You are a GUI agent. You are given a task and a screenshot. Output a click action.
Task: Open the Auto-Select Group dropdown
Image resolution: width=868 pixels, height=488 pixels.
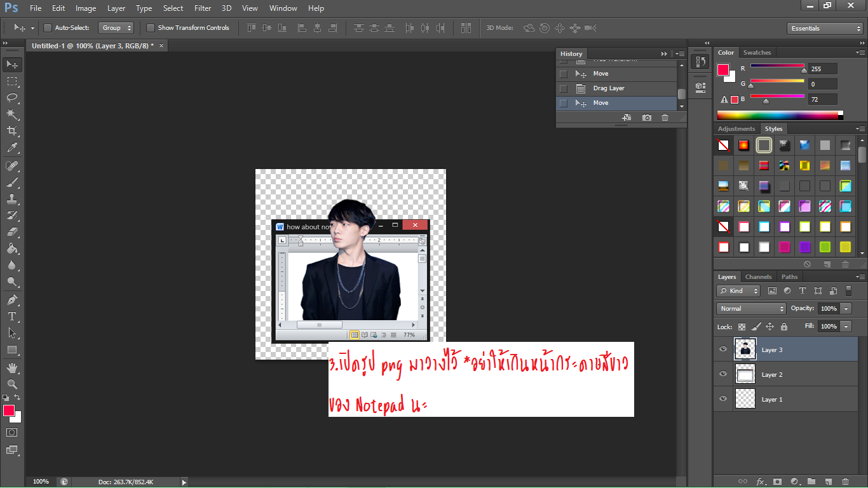pyautogui.click(x=116, y=28)
